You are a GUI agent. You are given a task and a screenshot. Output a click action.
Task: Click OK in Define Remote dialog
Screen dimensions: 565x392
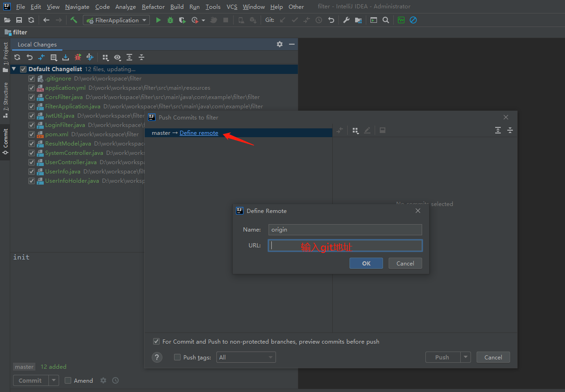coord(366,263)
